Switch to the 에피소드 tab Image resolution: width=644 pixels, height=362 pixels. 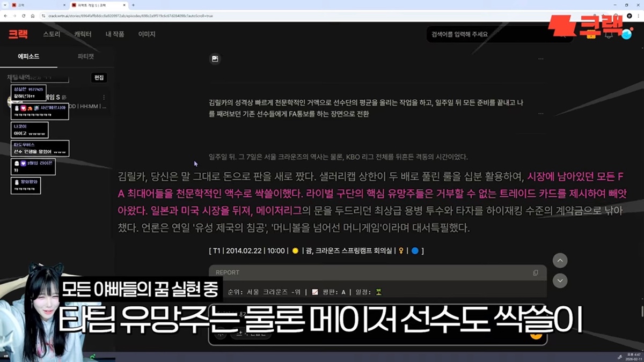pos(28,56)
